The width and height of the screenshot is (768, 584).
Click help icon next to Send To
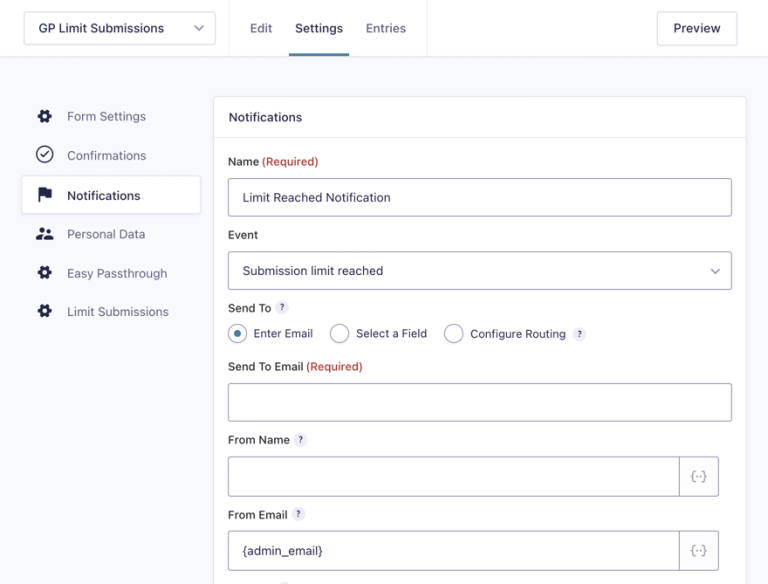click(x=282, y=308)
